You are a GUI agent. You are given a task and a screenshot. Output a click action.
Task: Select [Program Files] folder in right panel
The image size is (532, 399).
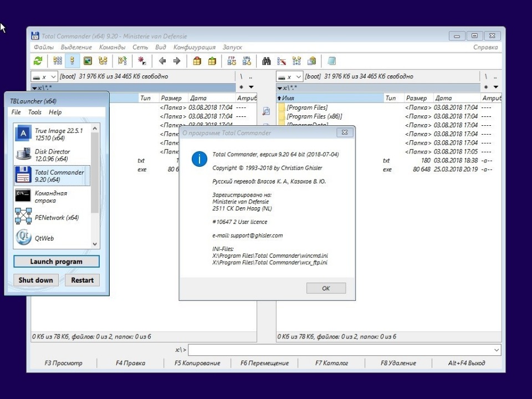[306, 108]
